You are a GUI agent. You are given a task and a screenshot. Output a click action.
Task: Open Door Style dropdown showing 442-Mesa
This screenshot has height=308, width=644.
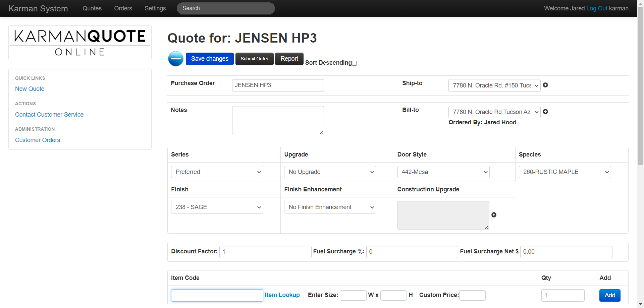[443, 172]
